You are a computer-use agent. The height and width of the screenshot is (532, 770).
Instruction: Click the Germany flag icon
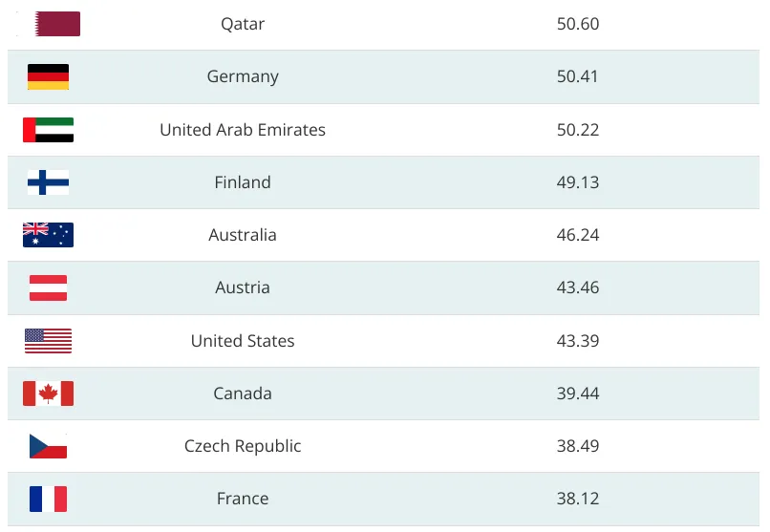48,77
